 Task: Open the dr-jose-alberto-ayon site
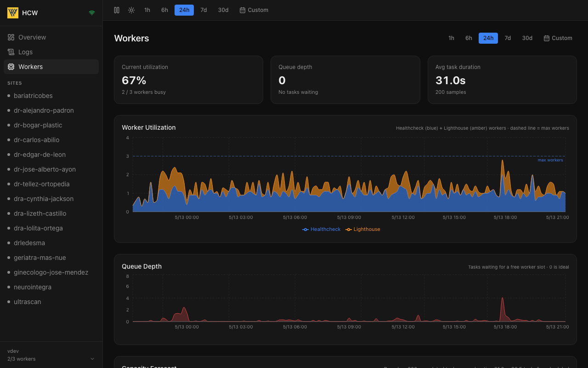click(51, 169)
